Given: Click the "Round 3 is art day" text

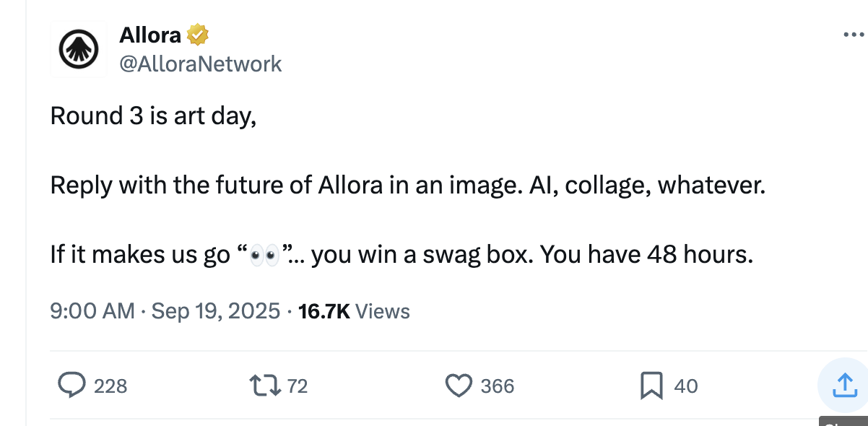Looking at the screenshot, I should (153, 116).
